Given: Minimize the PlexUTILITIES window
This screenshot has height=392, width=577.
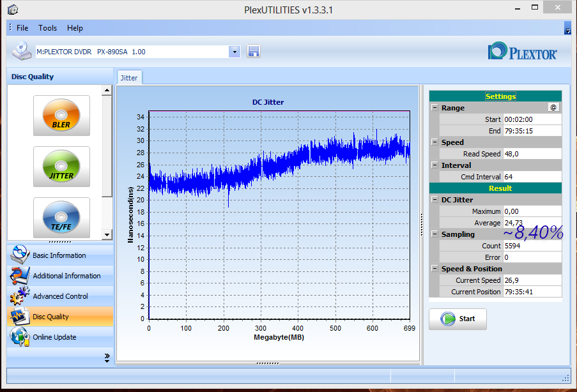Looking at the screenshot, I should click(x=518, y=8).
